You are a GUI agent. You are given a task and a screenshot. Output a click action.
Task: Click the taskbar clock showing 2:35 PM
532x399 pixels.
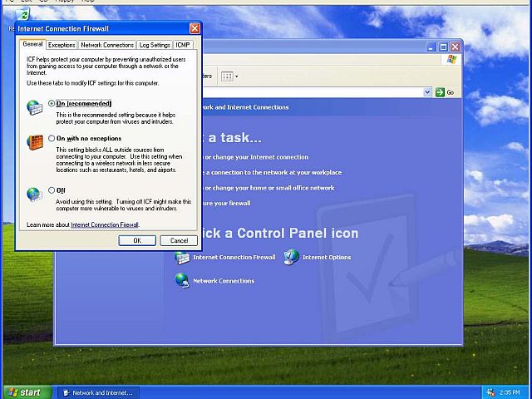click(x=510, y=392)
